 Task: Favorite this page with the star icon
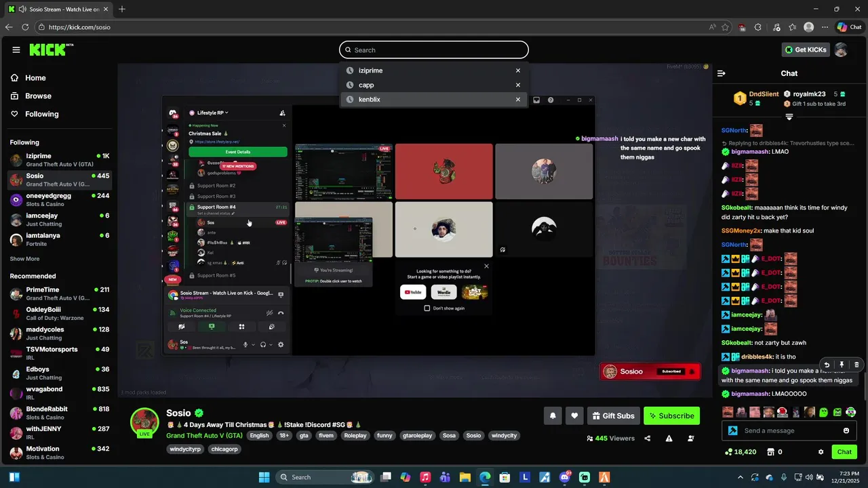coord(726,27)
